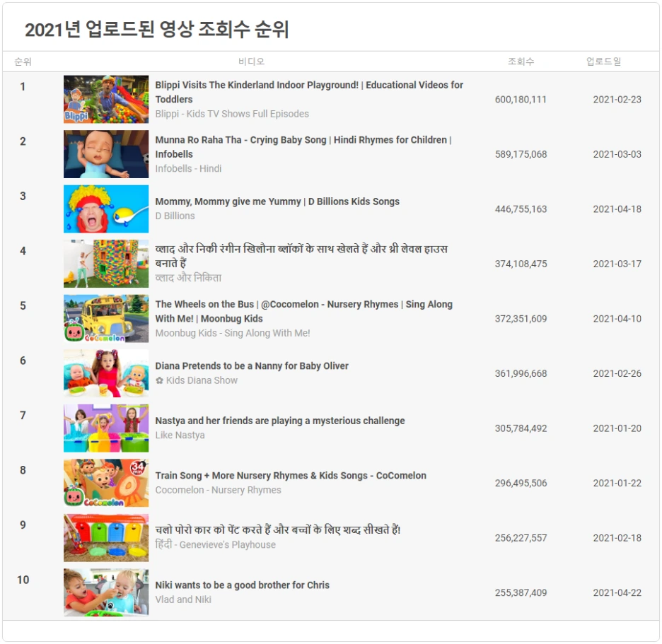Open the D Billions channel name
The image size is (662, 644).
[x=175, y=216]
